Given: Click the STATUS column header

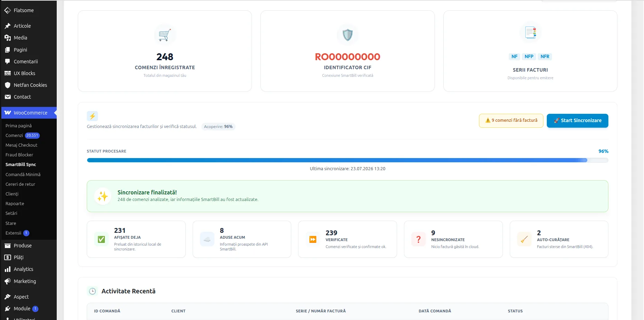Looking at the screenshot, I should coord(515,311).
